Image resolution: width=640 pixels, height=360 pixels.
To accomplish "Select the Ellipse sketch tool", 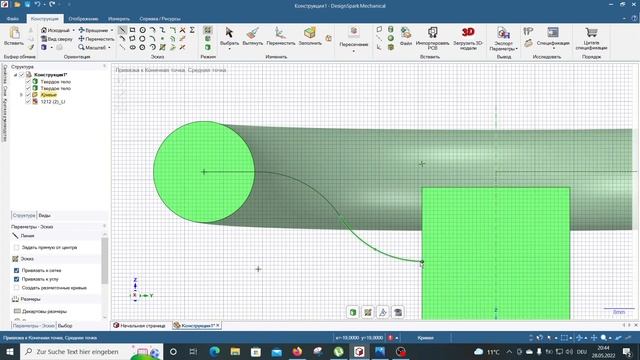I will (132, 47).
